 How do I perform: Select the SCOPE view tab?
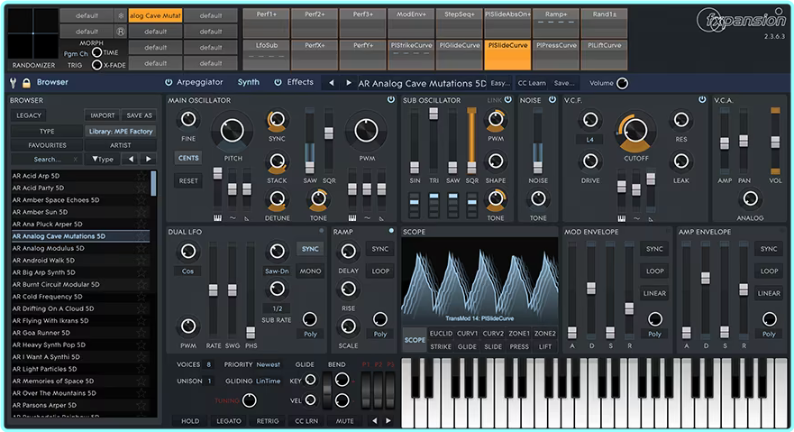point(415,340)
